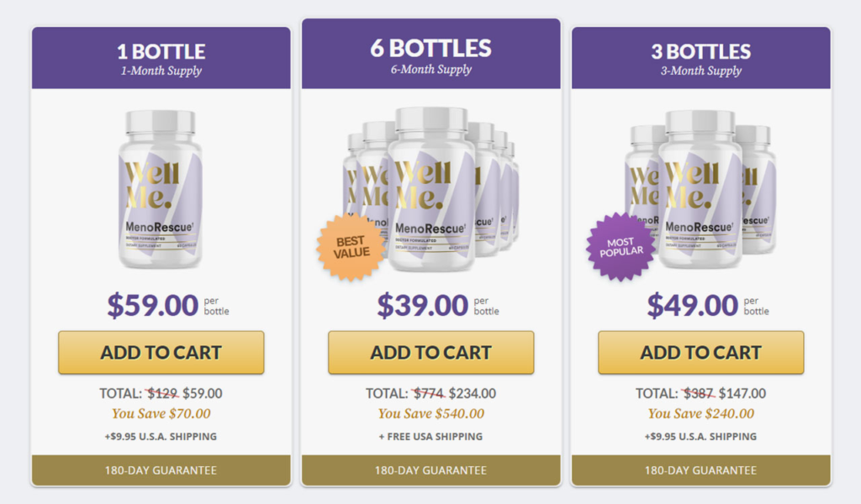861x504 pixels.
Task: Select the six-bottle MenoRescue product image
Action: (x=431, y=189)
